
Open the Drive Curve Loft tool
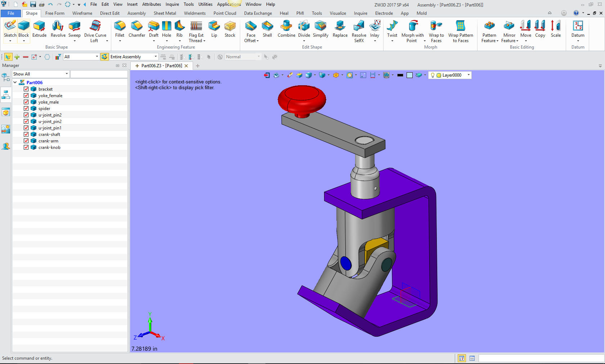(95, 31)
